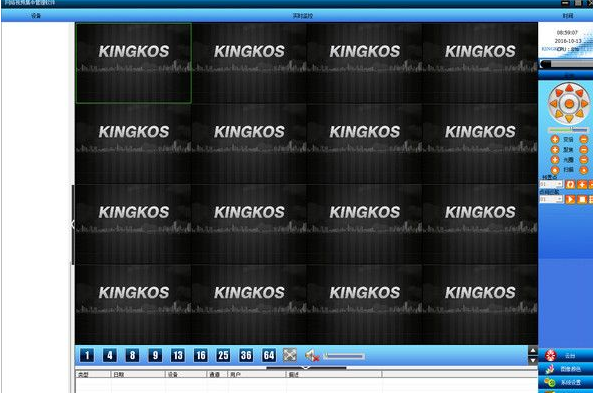Image resolution: width=593 pixels, height=393 pixels.
Task: Click the zoom plus button (first PTZ row)
Action: [x=555, y=139]
